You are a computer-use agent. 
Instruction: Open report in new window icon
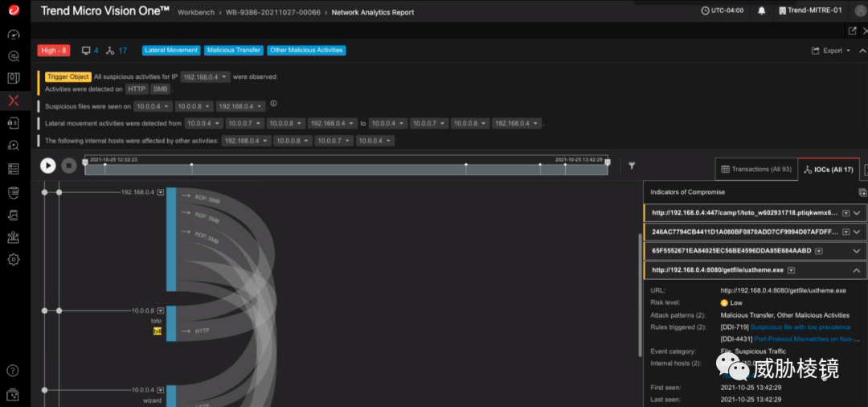click(x=853, y=31)
